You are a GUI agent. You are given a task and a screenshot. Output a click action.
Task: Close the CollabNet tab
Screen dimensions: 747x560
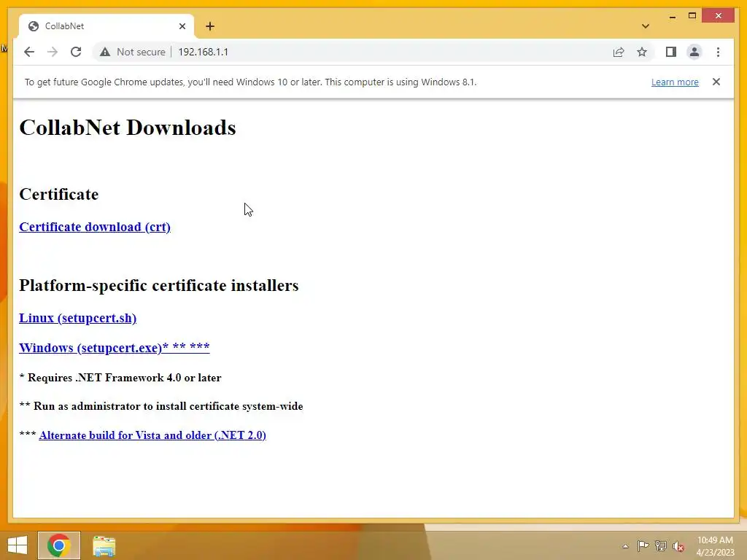click(x=182, y=26)
